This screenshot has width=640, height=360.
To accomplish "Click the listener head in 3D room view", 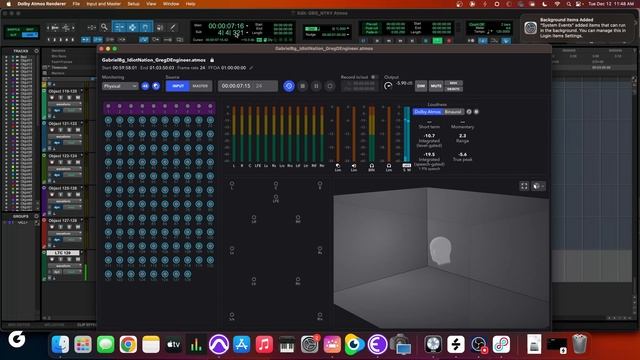I will (440, 251).
